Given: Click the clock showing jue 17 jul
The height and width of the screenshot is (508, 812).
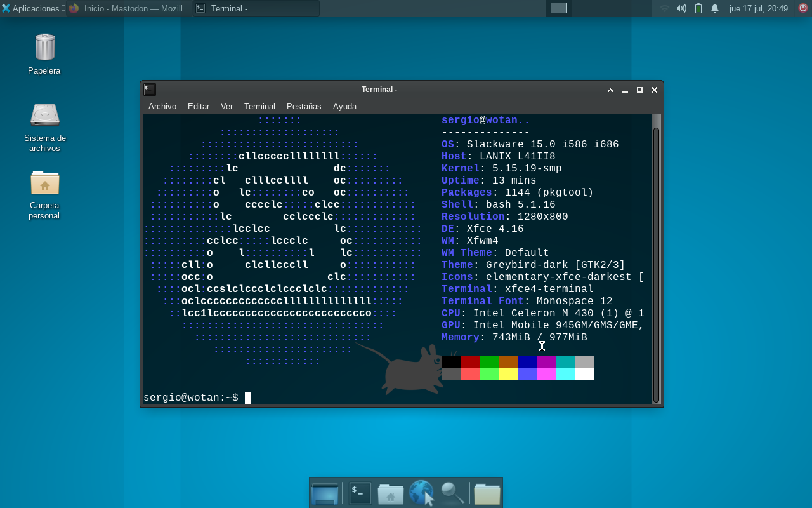Looking at the screenshot, I should (x=758, y=8).
